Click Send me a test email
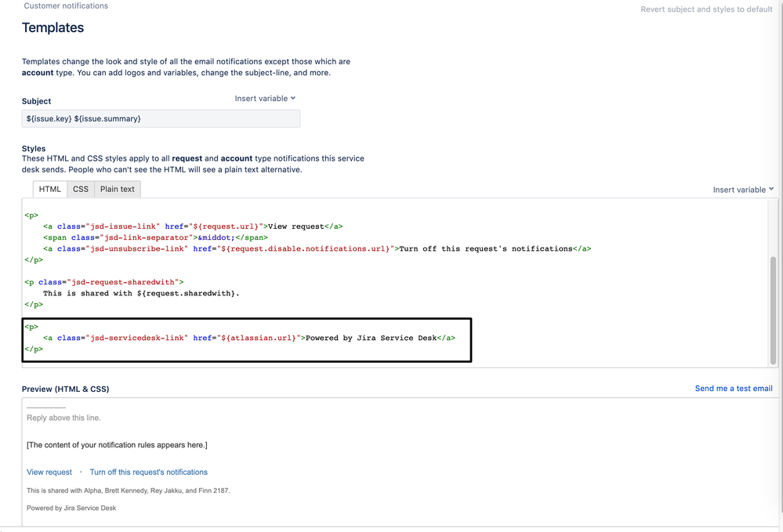This screenshot has width=783, height=532. pos(733,388)
